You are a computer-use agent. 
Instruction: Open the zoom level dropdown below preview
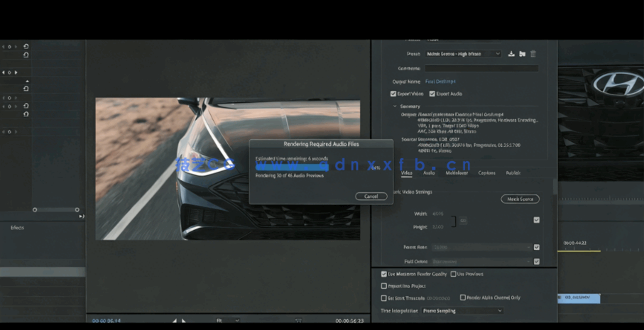[x=228, y=321]
